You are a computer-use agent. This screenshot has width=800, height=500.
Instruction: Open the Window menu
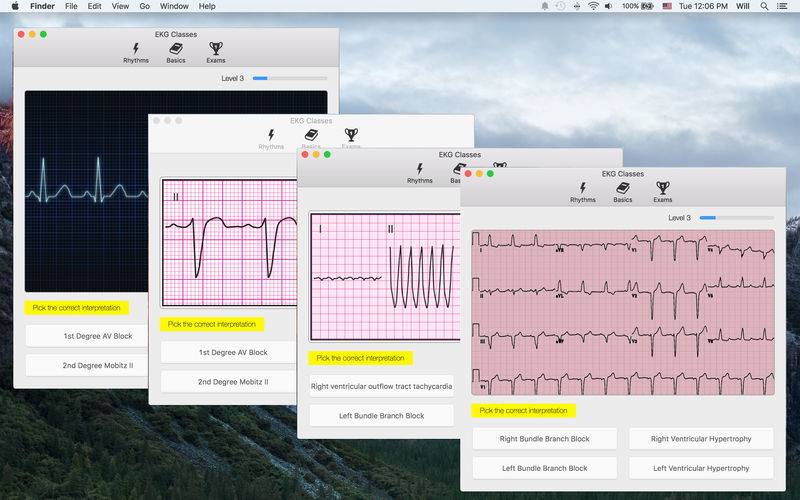coord(174,6)
